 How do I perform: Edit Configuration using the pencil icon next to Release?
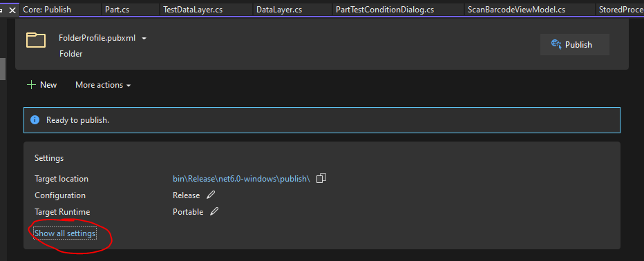coord(211,195)
